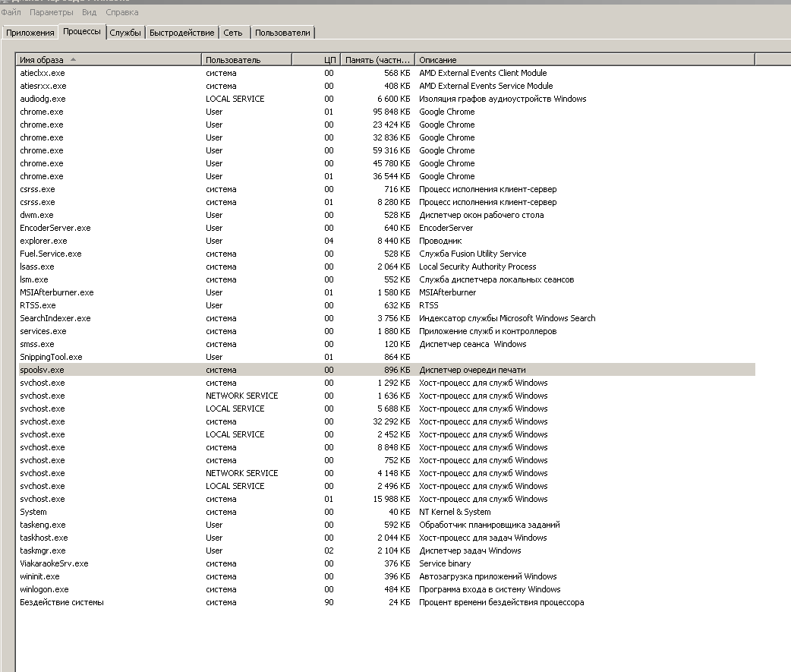Select the audiodg.exe process row
The image size is (791, 672).
387,99
